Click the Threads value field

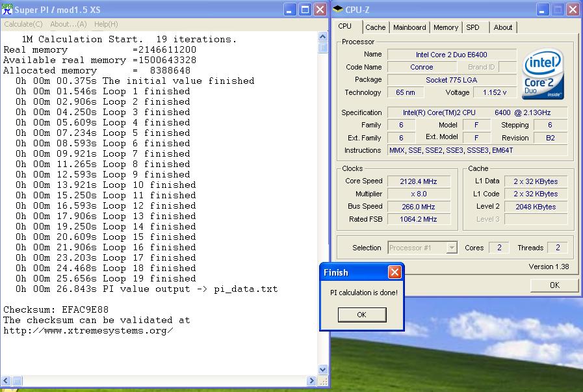coord(558,248)
